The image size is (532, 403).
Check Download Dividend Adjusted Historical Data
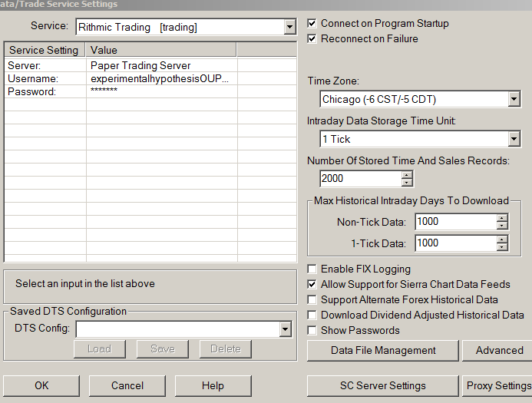click(x=312, y=315)
